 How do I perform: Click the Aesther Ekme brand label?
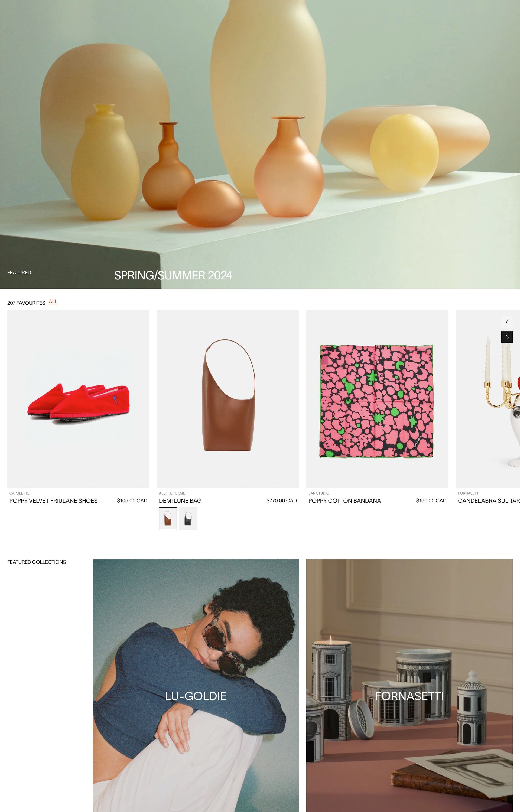click(172, 493)
